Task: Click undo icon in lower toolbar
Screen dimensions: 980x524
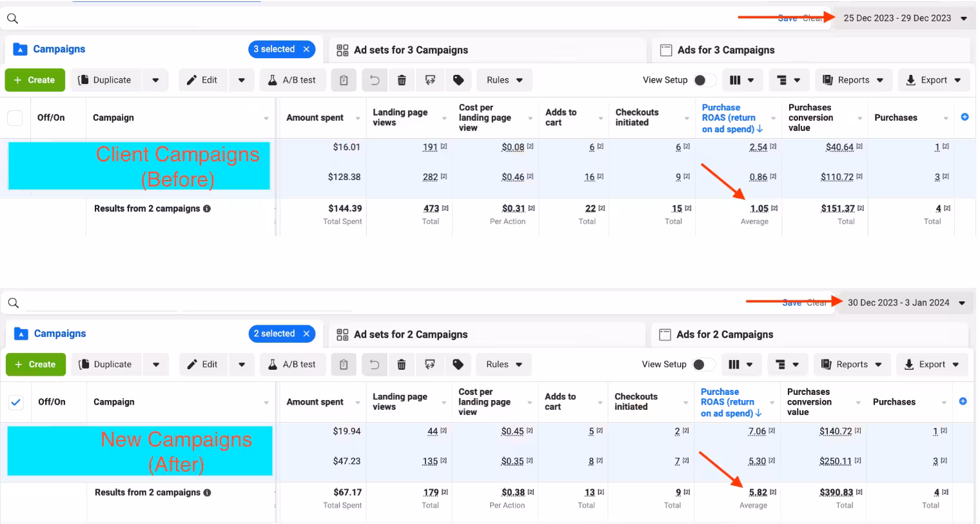Action: 375,365
